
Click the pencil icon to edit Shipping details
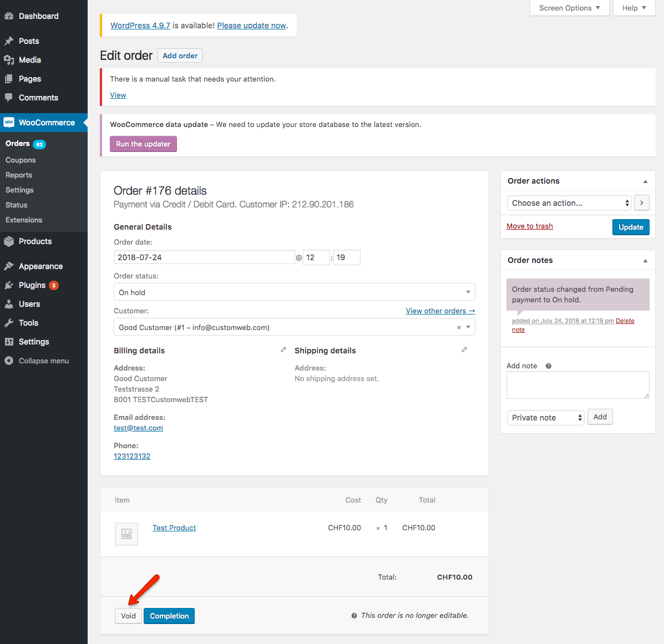click(x=464, y=349)
